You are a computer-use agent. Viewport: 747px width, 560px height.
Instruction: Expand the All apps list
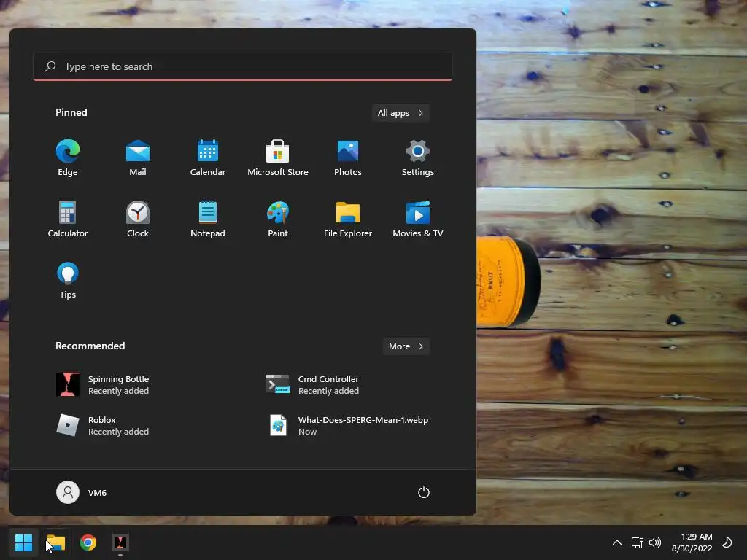400,113
